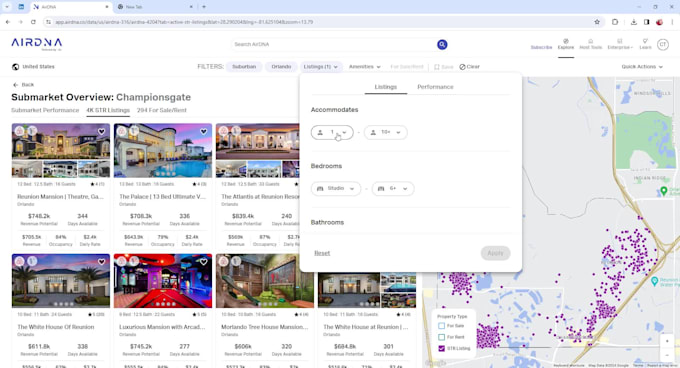Select the 4K STR Listings tab

point(108,111)
